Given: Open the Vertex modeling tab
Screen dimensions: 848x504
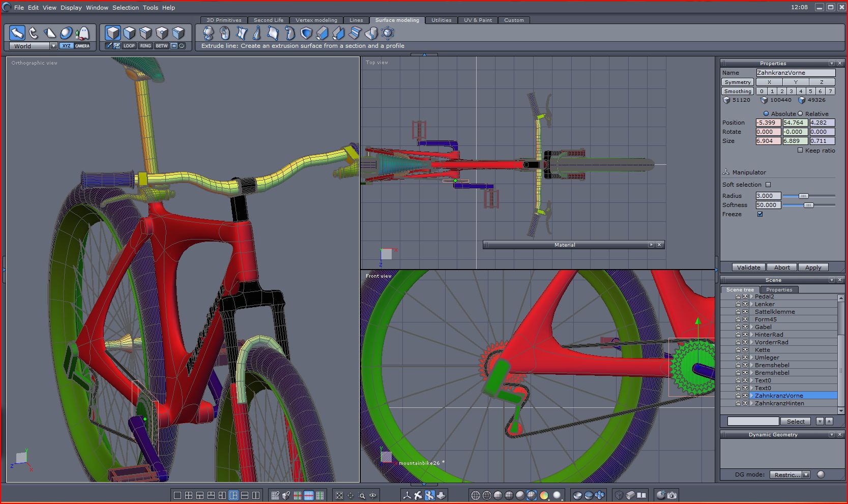Looking at the screenshot, I should click(x=316, y=20).
